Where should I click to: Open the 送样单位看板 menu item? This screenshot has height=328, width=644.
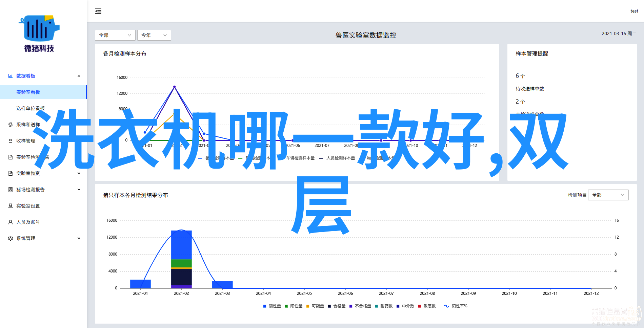coord(31,108)
